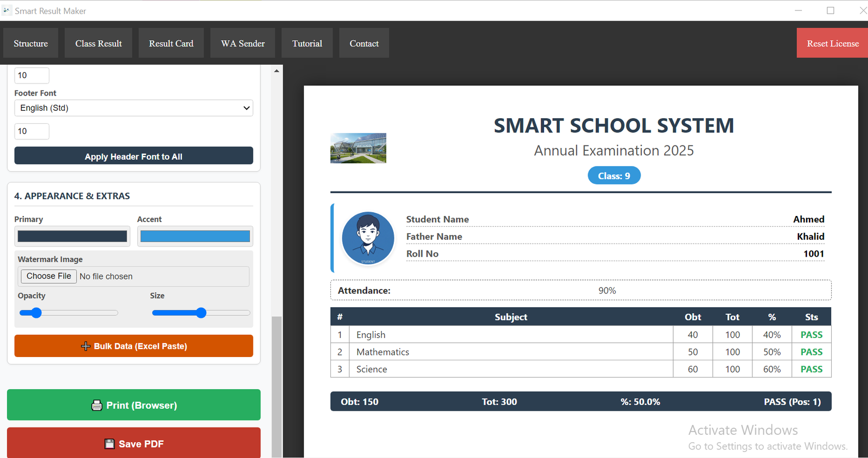Image resolution: width=868 pixels, height=458 pixels.
Task: Minimize the Smart Result Maker window
Action: (798, 10)
